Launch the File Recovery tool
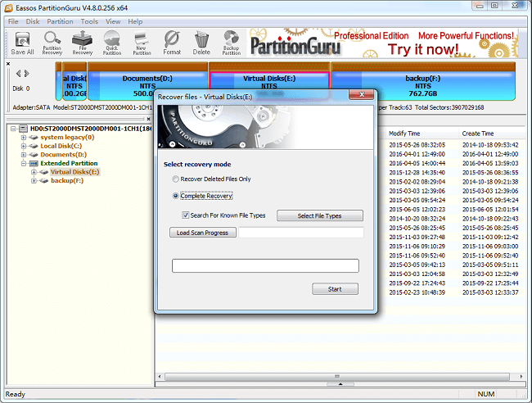532x403 pixels. point(83,43)
